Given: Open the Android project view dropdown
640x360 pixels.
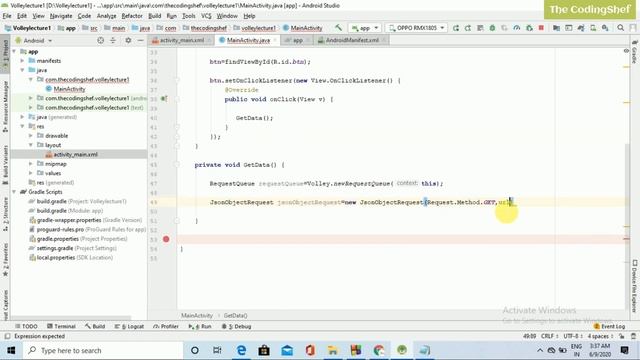Looking at the screenshot, I should [x=34, y=40].
